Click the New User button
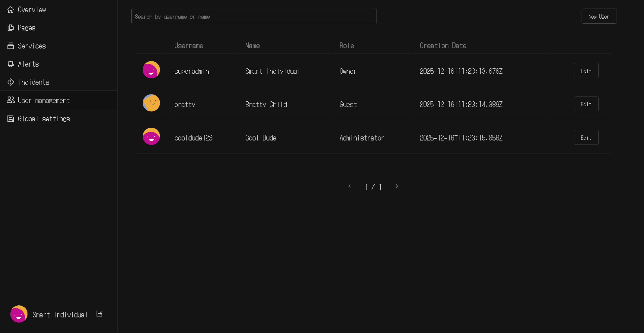644x333 pixels. click(x=599, y=16)
